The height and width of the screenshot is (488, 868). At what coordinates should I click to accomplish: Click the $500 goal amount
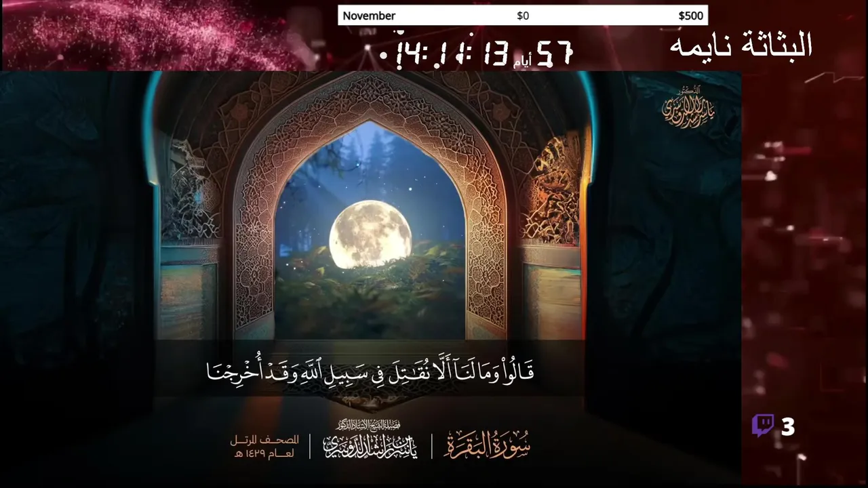point(690,16)
